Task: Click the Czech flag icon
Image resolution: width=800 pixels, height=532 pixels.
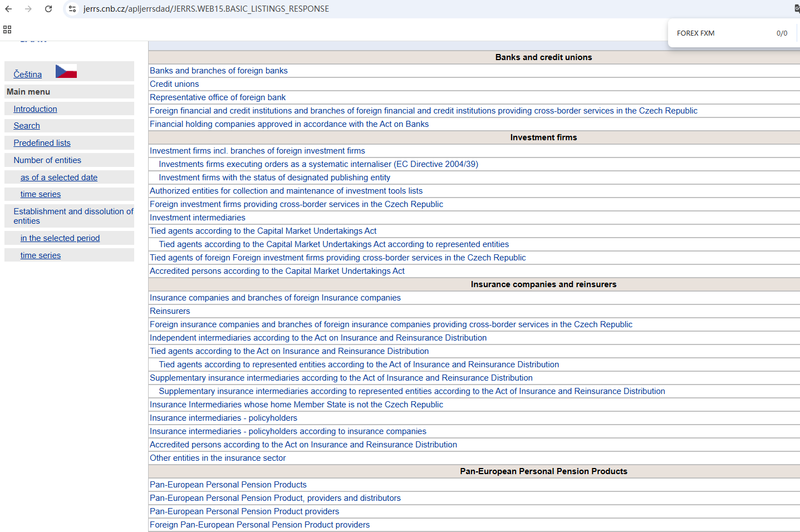Action: (x=66, y=72)
